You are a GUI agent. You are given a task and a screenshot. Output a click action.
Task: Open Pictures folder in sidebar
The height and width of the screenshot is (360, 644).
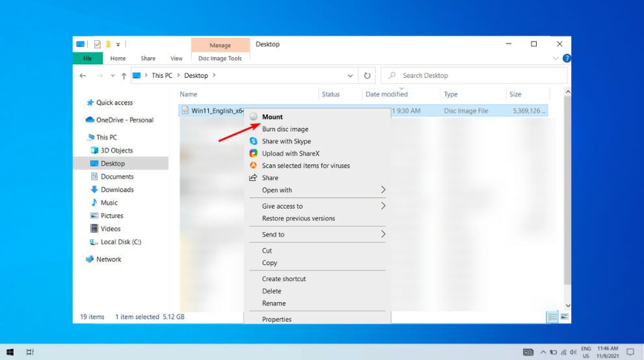(111, 216)
